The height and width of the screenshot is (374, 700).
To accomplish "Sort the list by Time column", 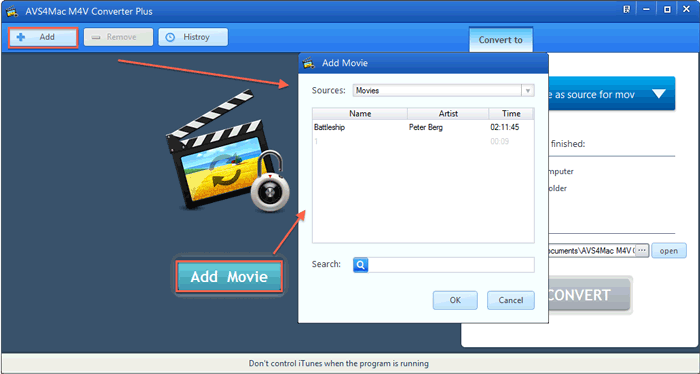I will pyautogui.click(x=511, y=113).
